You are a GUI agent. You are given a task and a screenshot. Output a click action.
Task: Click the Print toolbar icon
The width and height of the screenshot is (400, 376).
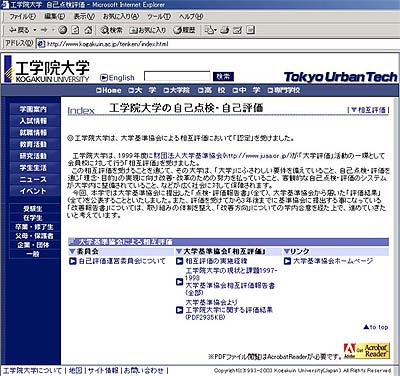[225, 30]
